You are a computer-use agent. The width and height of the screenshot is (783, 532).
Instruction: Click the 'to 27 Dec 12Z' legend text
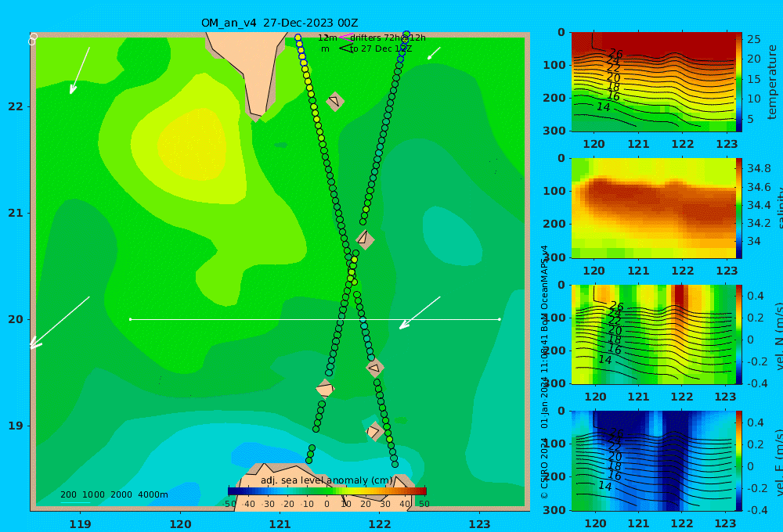click(381, 49)
